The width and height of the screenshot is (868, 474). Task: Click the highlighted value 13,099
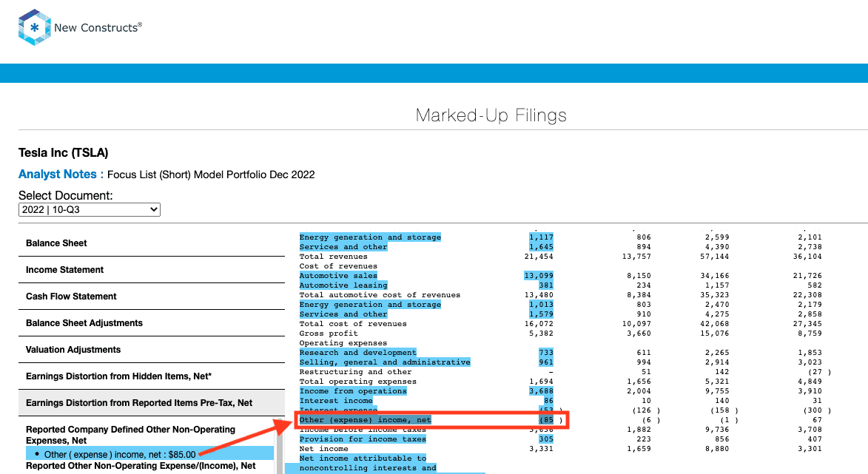pyautogui.click(x=539, y=275)
